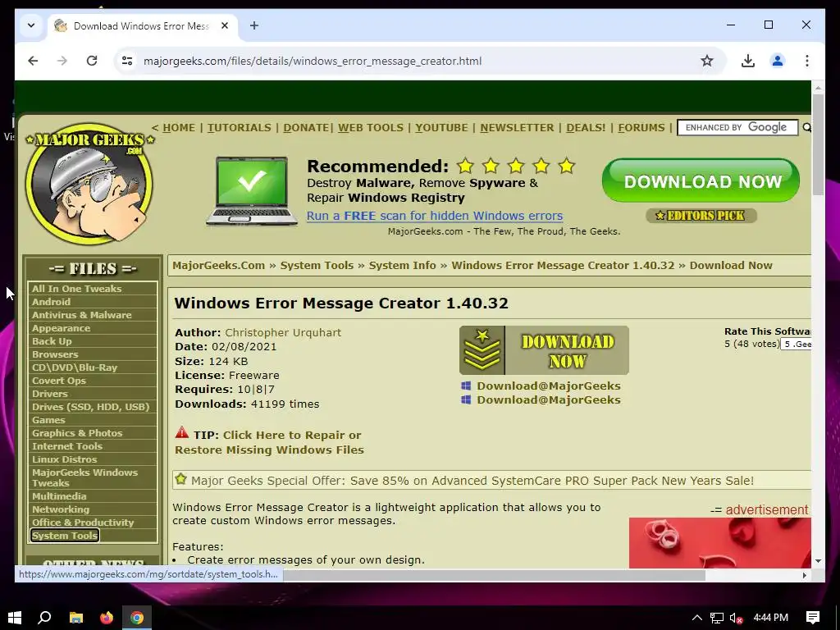Click the Advanced SystemCare special offer link
The height and width of the screenshot is (630, 840).
[472, 481]
